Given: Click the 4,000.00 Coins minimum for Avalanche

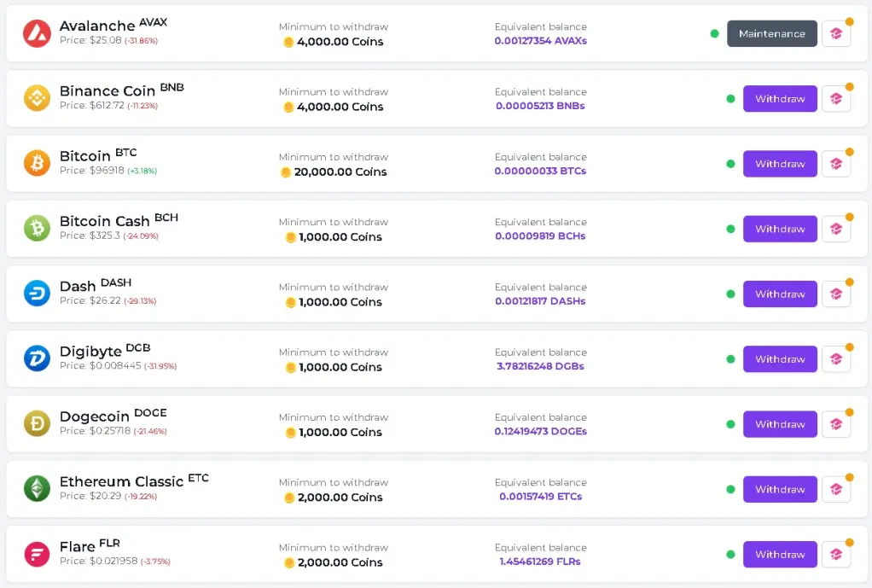Looking at the screenshot, I should pos(334,42).
